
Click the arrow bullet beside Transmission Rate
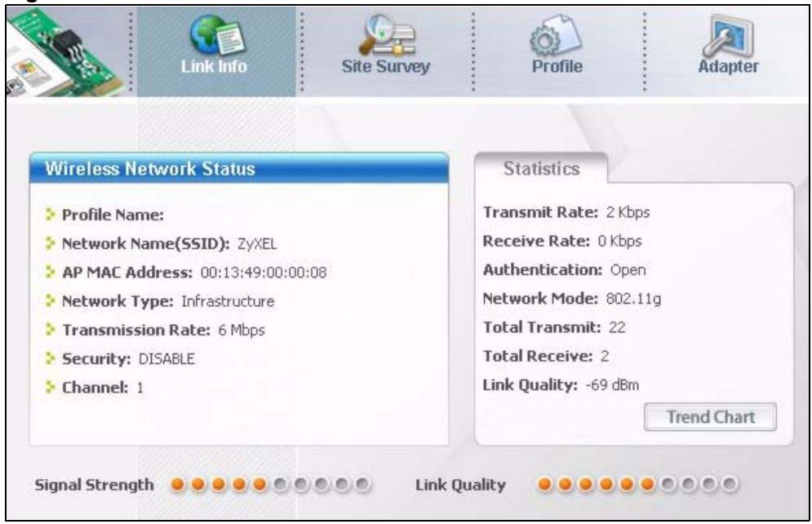51,329
